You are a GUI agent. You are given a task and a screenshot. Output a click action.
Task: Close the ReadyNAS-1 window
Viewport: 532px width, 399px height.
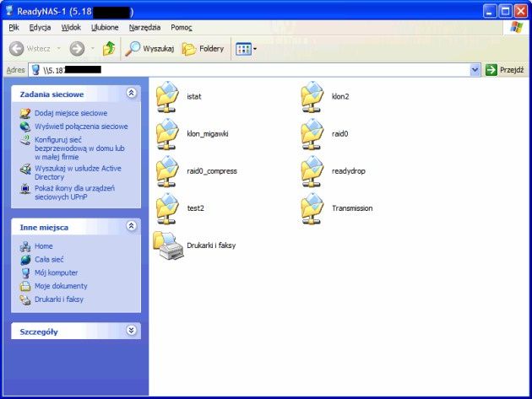520,11
